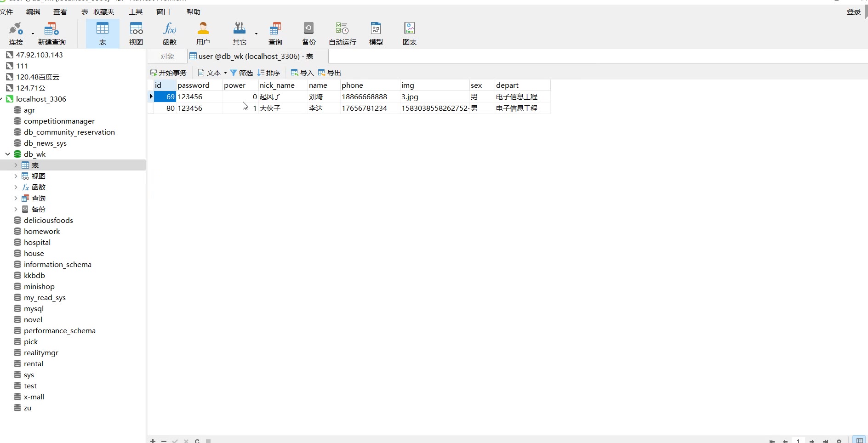Viewport: 868px width, 443px height.
Task: Collapse the db_wk database node
Action: click(8, 154)
